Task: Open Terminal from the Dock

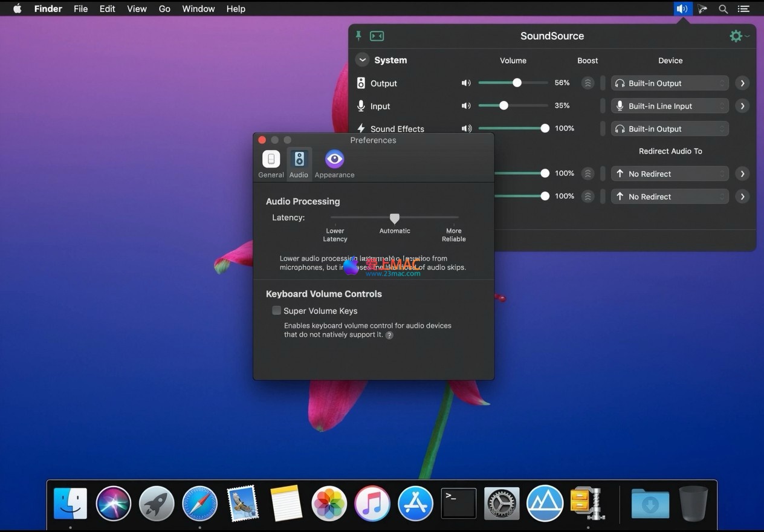Action: (459, 503)
